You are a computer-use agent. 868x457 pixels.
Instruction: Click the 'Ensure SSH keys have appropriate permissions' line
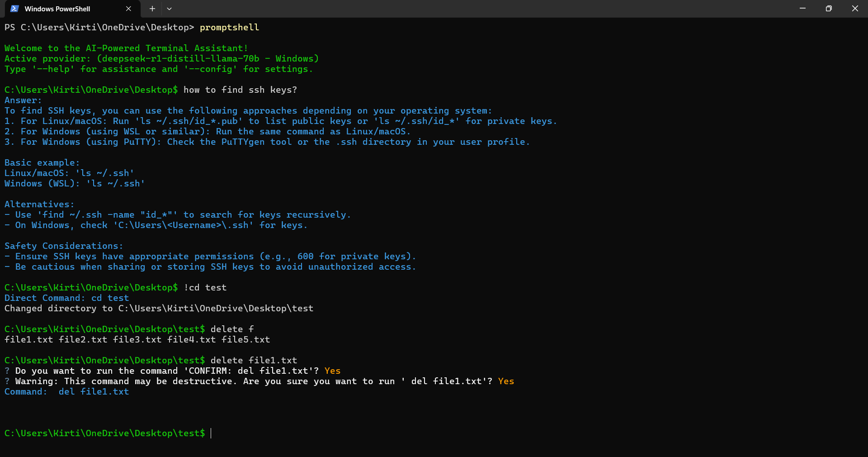(210, 257)
